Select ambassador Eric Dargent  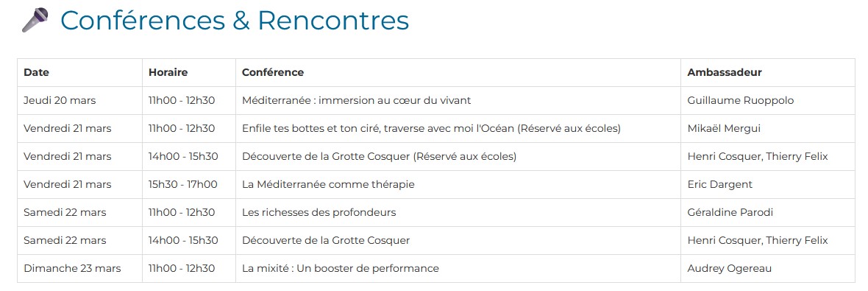719,184
